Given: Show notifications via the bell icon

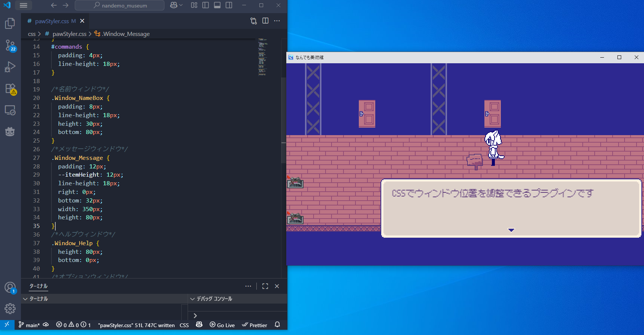Looking at the screenshot, I should (x=277, y=325).
